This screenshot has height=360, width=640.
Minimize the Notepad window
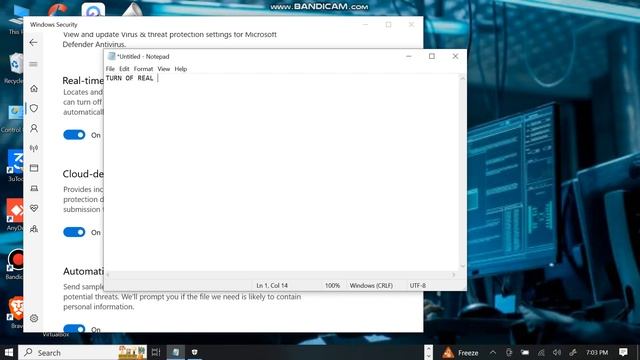[409, 56]
